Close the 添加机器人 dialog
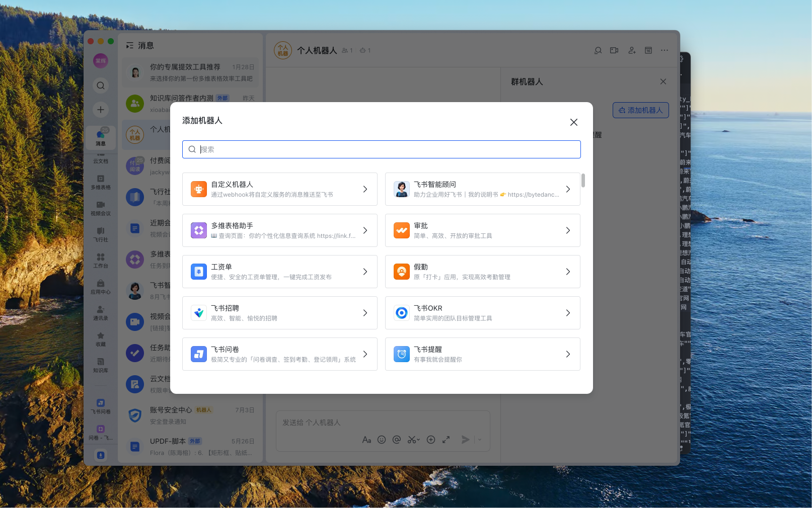Screen dimensions: 812x508 574,122
